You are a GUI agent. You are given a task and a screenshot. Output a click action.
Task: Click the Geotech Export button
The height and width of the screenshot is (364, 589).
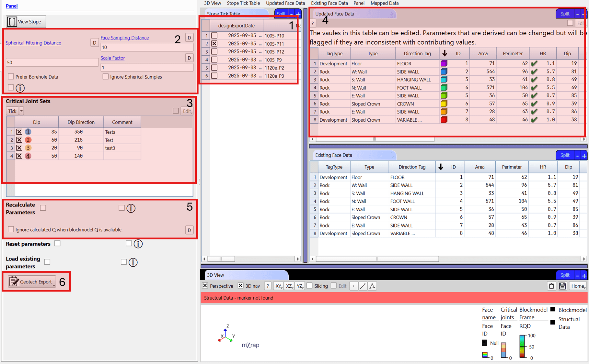pyautogui.click(x=32, y=282)
